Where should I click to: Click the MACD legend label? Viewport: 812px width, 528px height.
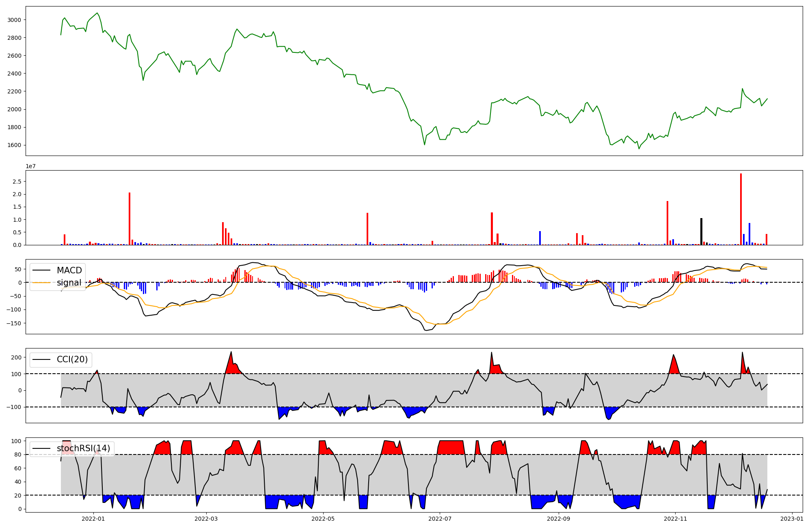pyautogui.click(x=69, y=270)
